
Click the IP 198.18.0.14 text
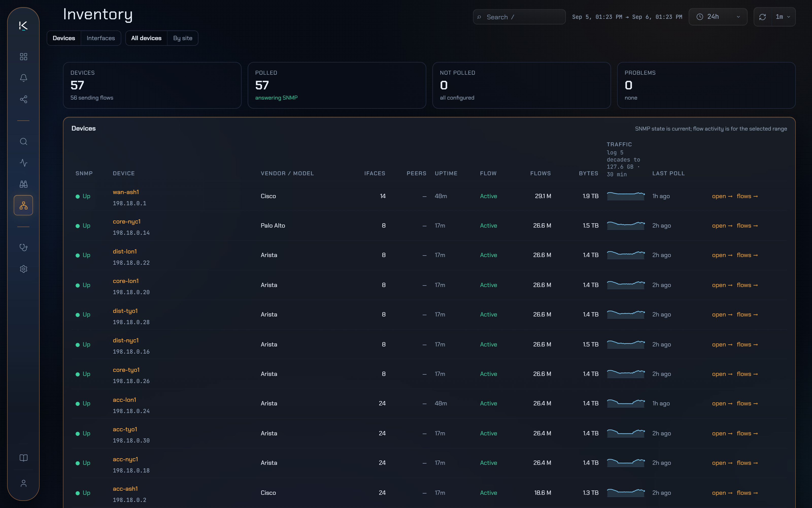[x=131, y=233]
